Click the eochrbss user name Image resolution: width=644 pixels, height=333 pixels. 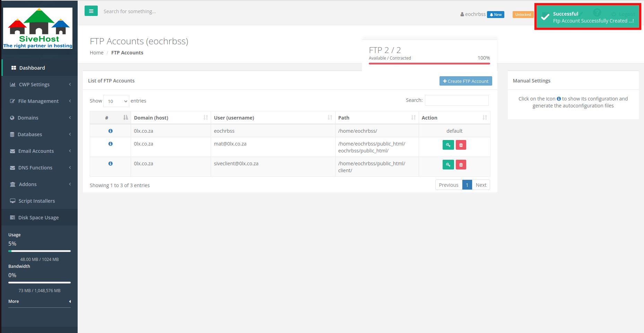pyautogui.click(x=473, y=14)
